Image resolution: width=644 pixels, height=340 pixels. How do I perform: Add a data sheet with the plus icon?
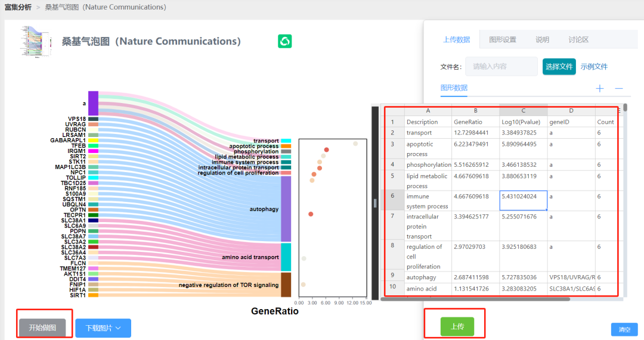point(600,88)
